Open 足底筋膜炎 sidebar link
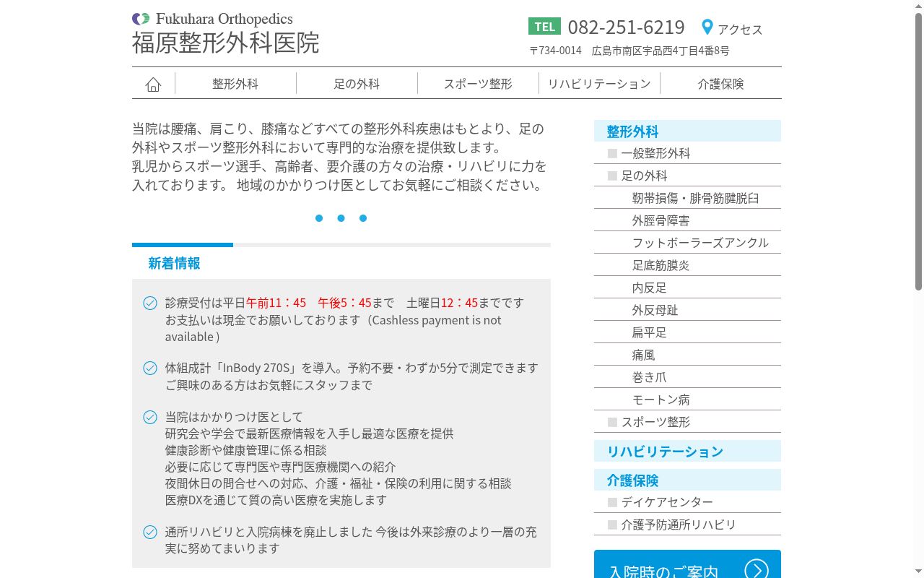 [x=687, y=265]
